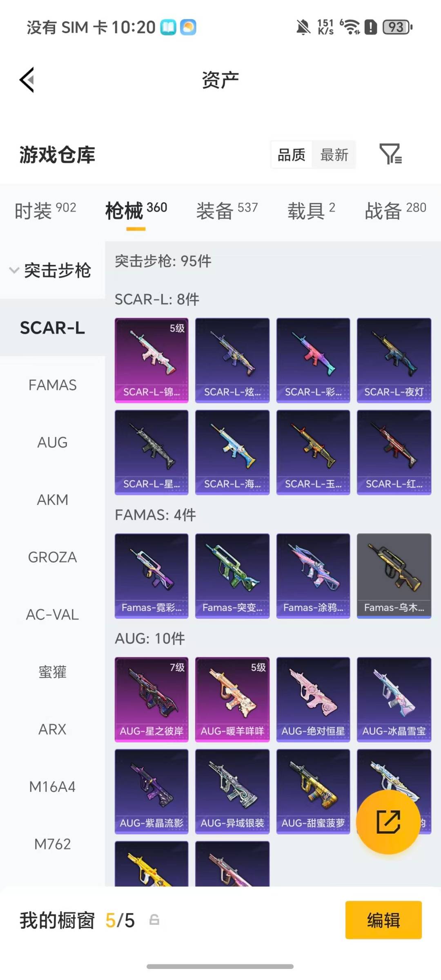The width and height of the screenshot is (441, 980).
Task: Tap the yellow 编辑 button
Action: pos(383,920)
